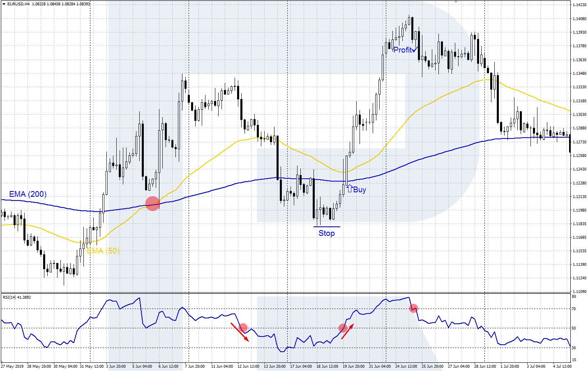Click RSI level 15 on the scale

pyautogui.click(x=574, y=360)
